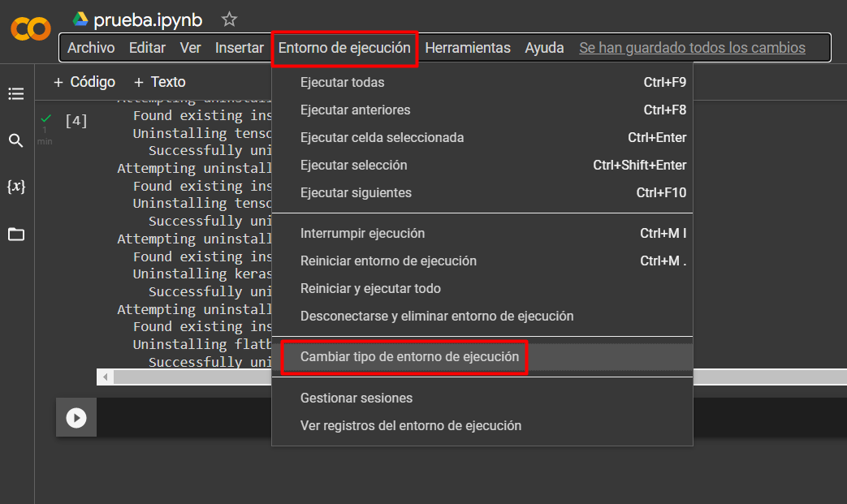Click Gestionar sesiones menu entry
The width and height of the screenshot is (847, 504).
pyautogui.click(x=357, y=398)
